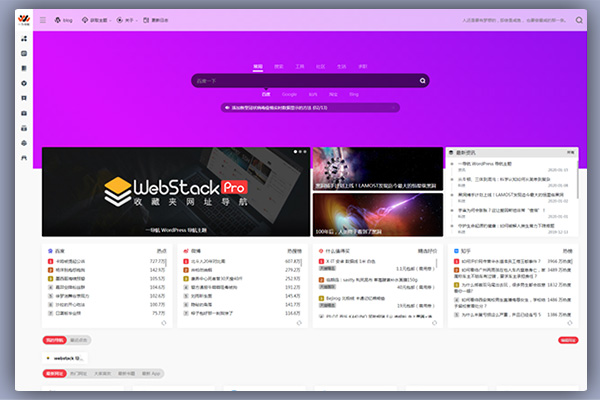Click the 百度 hot list paw icon

click(x=50, y=251)
